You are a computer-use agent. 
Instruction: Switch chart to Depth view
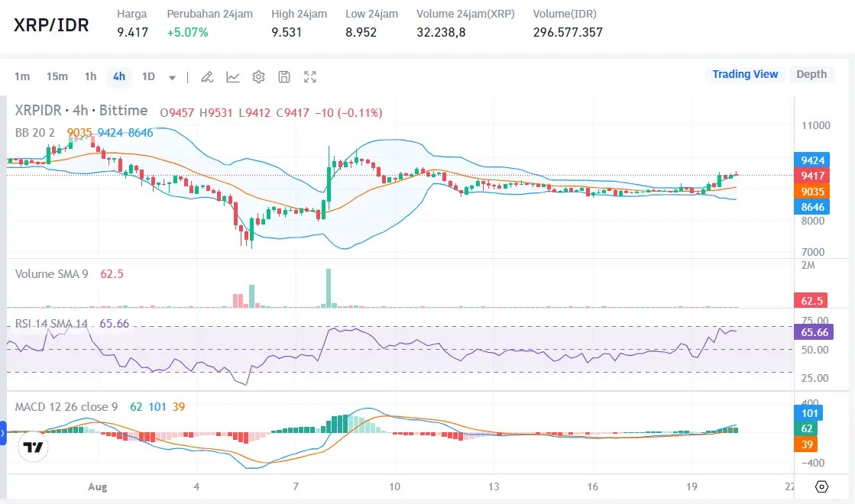[x=811, y=74]
